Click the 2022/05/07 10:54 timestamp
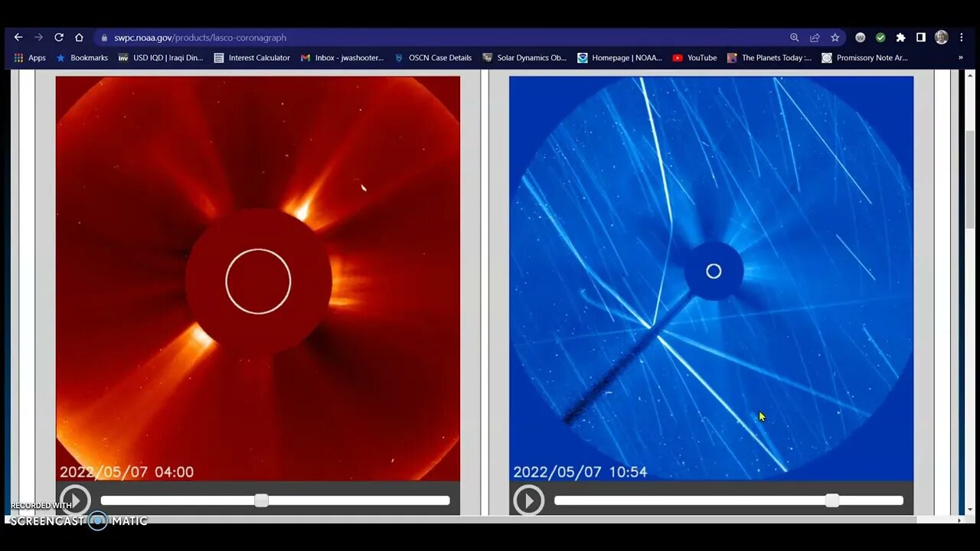The height and width of the screenshot is (551, 980). coord(580,472)
